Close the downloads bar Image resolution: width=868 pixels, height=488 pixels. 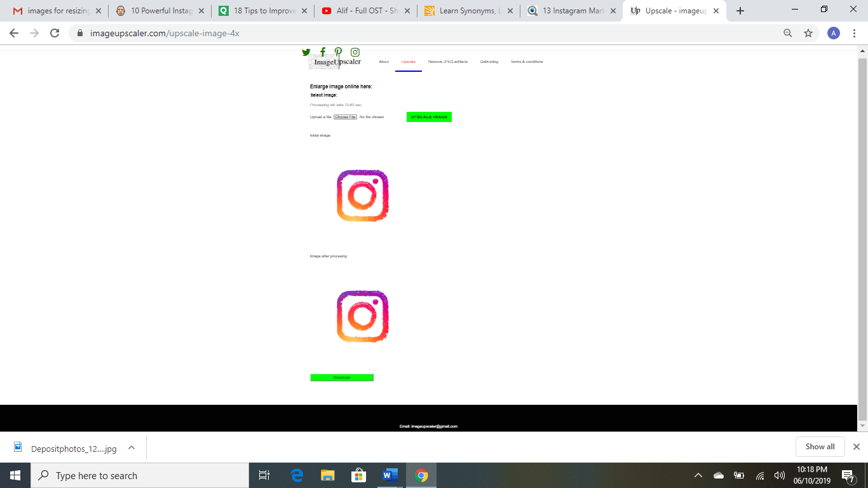pyautogui.click(x=856, y=447)
